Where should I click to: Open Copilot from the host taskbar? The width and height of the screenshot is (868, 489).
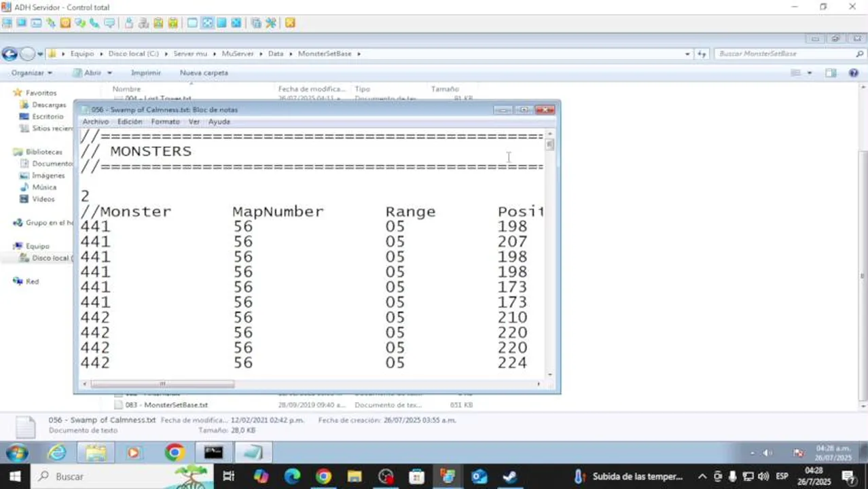[x=261, y=477]
